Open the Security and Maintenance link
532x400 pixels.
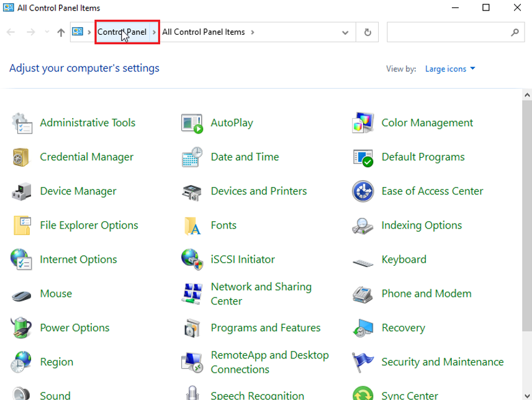click(442, 362)
